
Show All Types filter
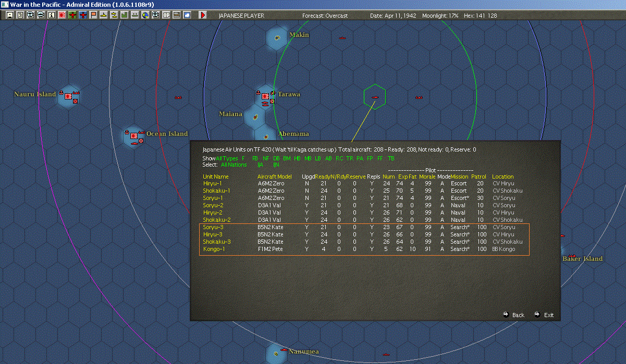click(x=227, y=158)
